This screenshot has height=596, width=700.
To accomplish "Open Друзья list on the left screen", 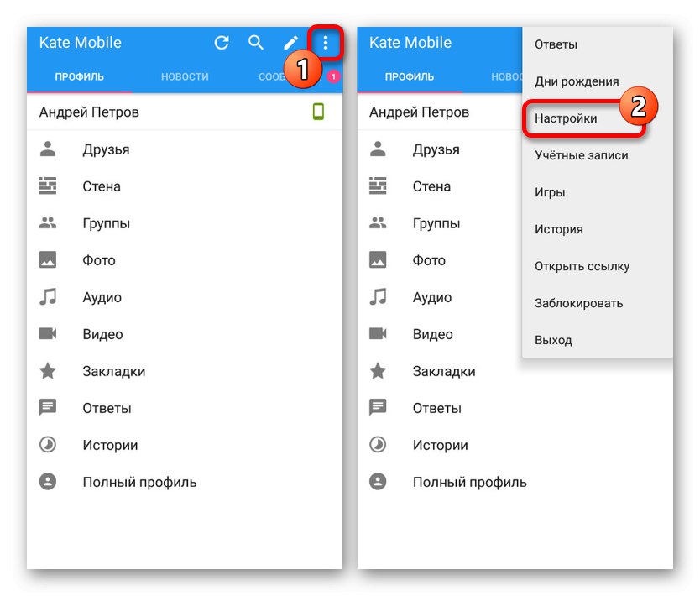I will point(185,149).
